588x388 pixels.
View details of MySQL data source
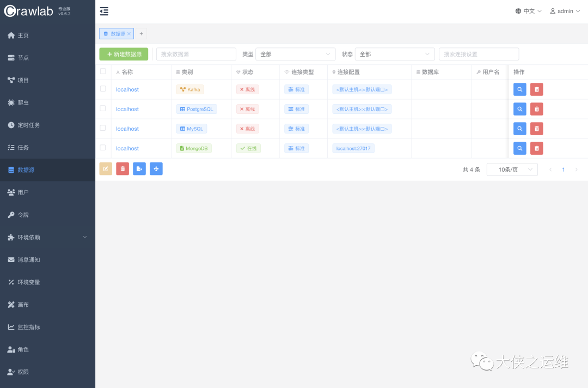520,129
